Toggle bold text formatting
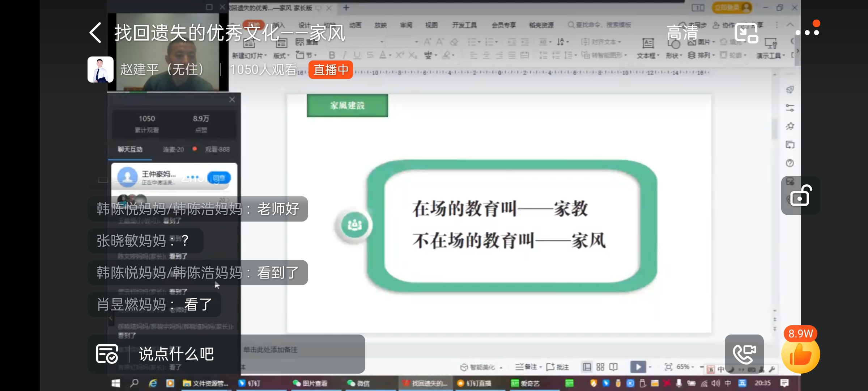This screenshot has height=391, width=868. (331, 55)
